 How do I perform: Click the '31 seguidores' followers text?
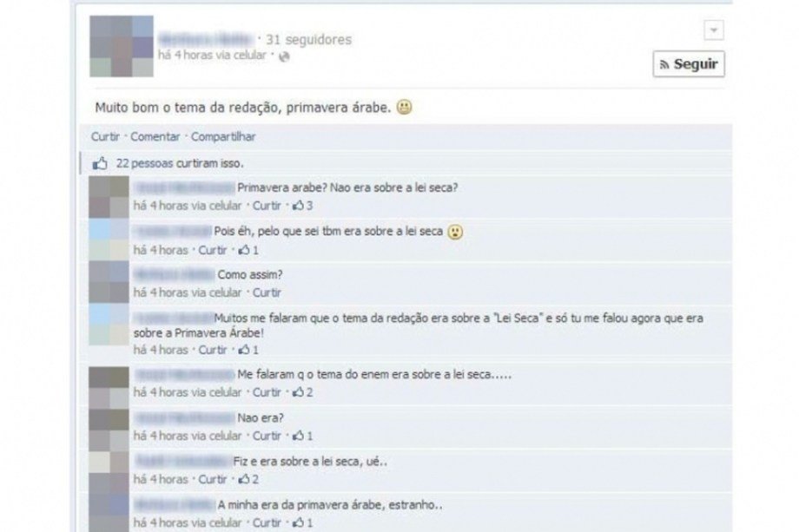point(309,39)
